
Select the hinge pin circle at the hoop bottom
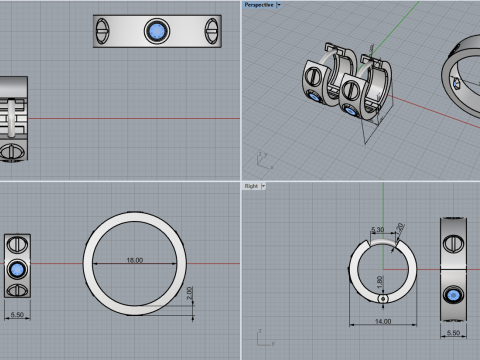point(383,299)
